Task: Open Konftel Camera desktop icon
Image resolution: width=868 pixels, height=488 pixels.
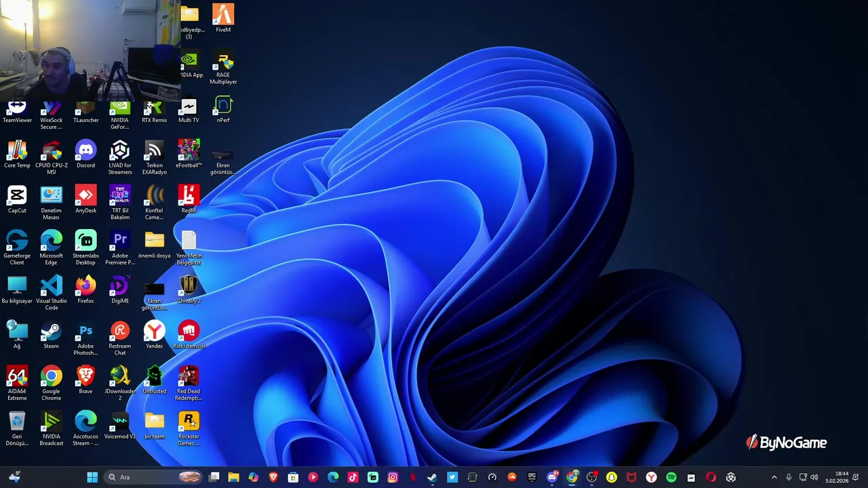Action: click(154, 203)
